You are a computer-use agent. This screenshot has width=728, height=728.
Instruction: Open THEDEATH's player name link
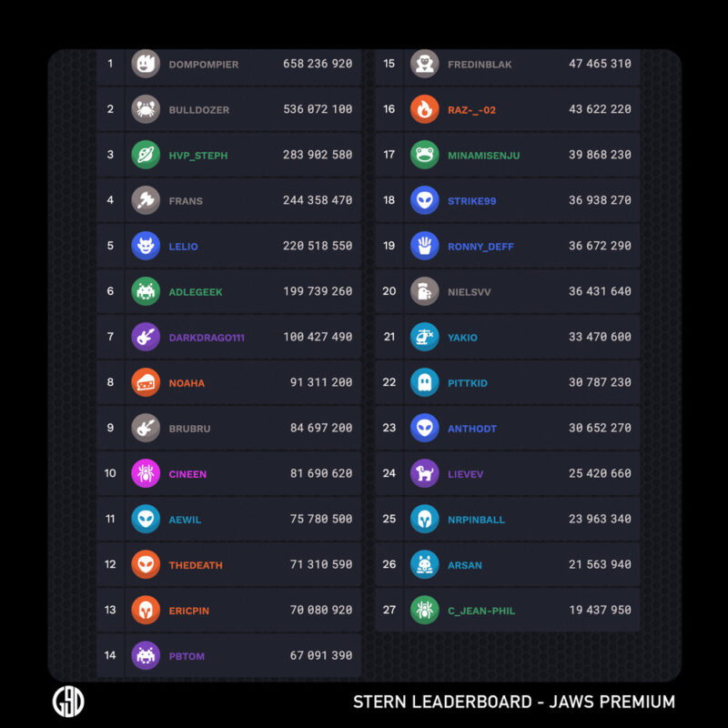tap(196, 565)
